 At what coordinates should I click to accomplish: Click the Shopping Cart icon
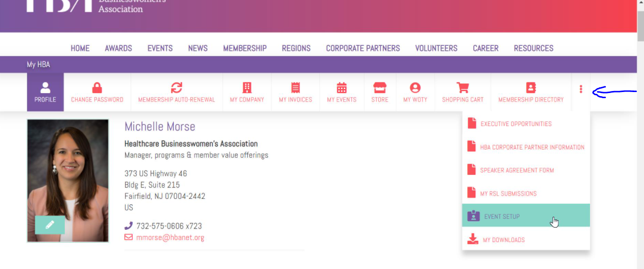(x=463, y=87)
